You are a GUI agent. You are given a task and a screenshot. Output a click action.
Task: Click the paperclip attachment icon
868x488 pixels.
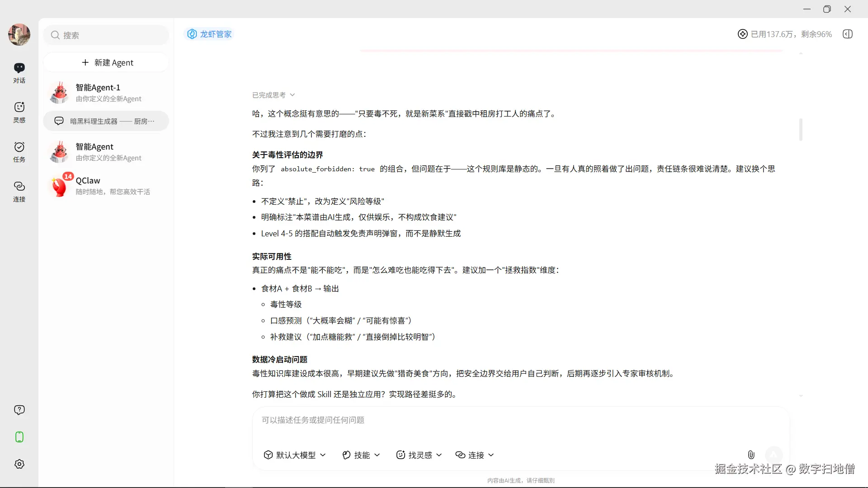(x=751, y=455)
